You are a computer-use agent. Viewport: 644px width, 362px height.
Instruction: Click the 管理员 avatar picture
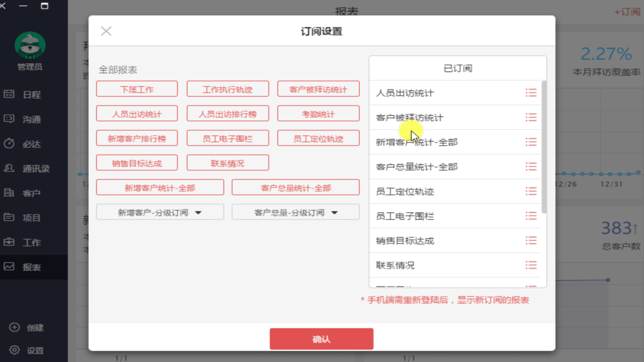coord(30,45)
